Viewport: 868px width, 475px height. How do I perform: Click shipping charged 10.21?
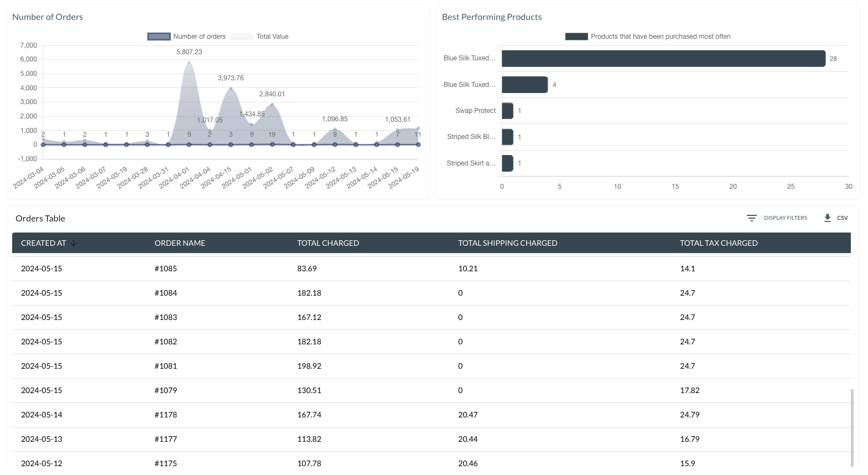(x=468, y=269)
